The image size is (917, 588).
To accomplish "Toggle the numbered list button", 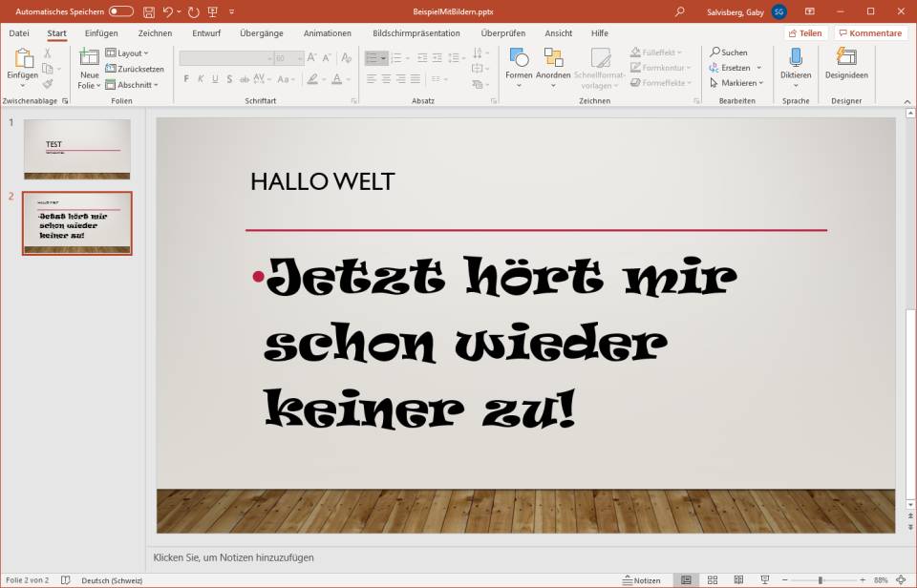I will [x=395, y=58].
